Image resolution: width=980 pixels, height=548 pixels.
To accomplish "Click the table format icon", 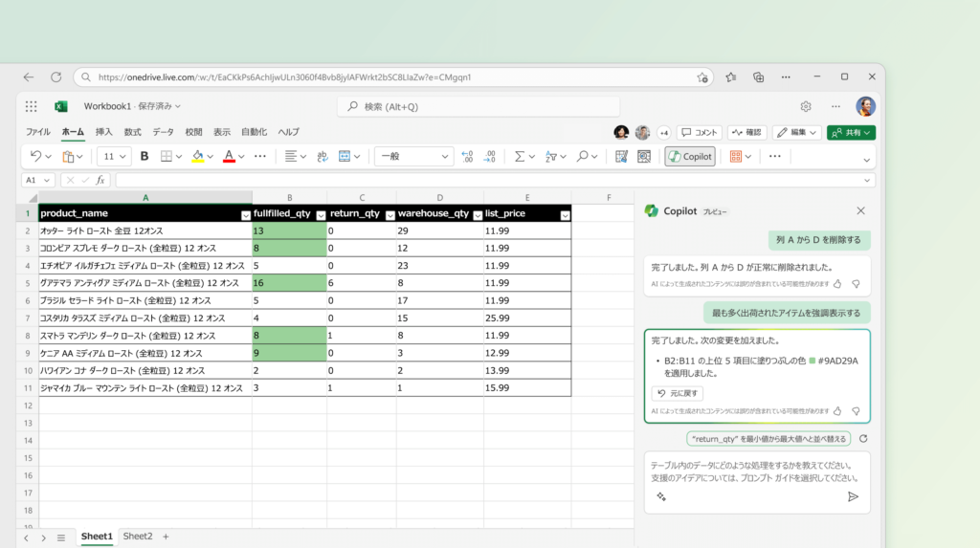I will (621, 156).
